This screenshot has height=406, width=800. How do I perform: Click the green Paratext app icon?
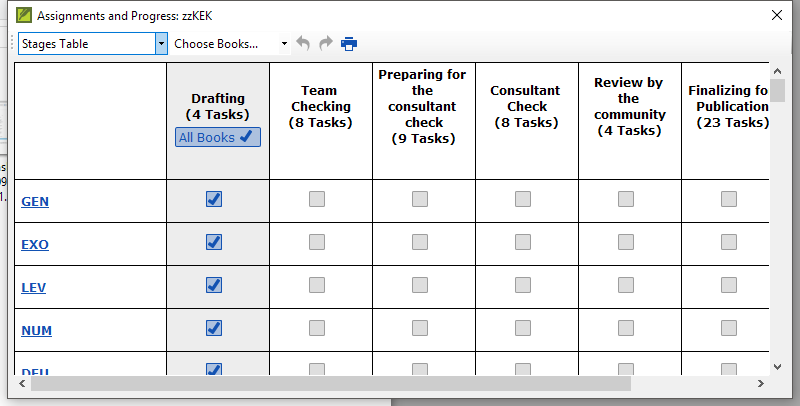(x=24, y=15)
